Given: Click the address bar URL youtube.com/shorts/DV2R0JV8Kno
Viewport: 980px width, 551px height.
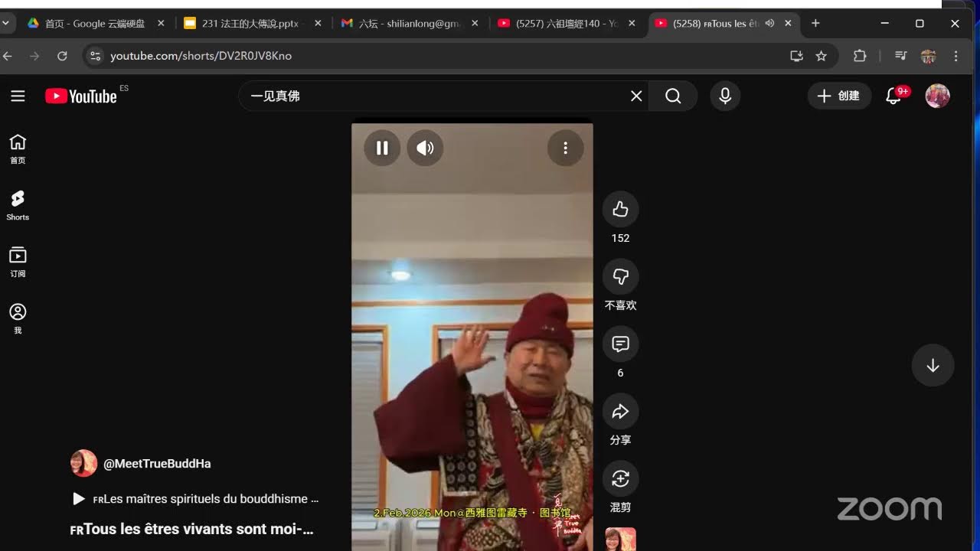Looking at the screenshot, I should 201,56.
